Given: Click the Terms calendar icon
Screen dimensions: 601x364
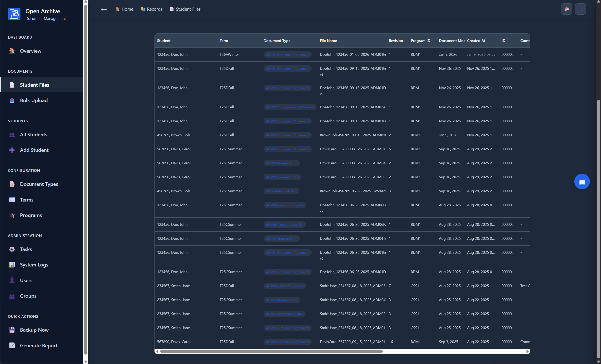Looking at the screenshot, I should 12,200.
